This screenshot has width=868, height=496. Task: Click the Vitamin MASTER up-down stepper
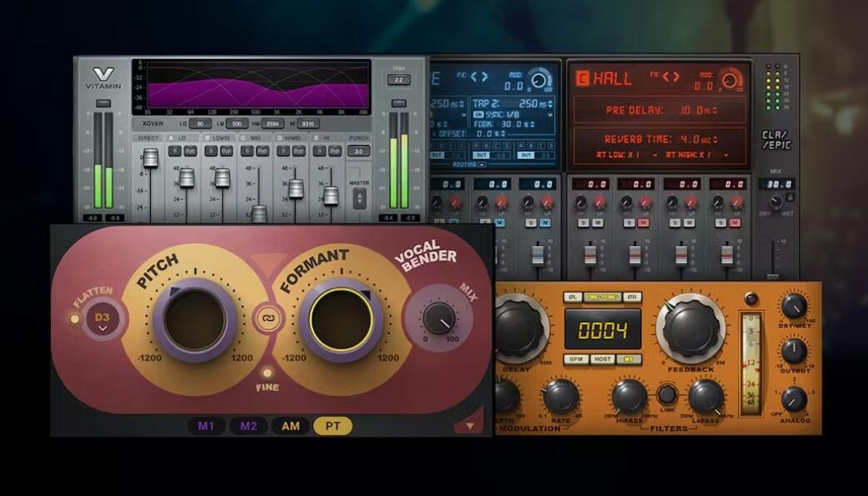tap(359, 198)
